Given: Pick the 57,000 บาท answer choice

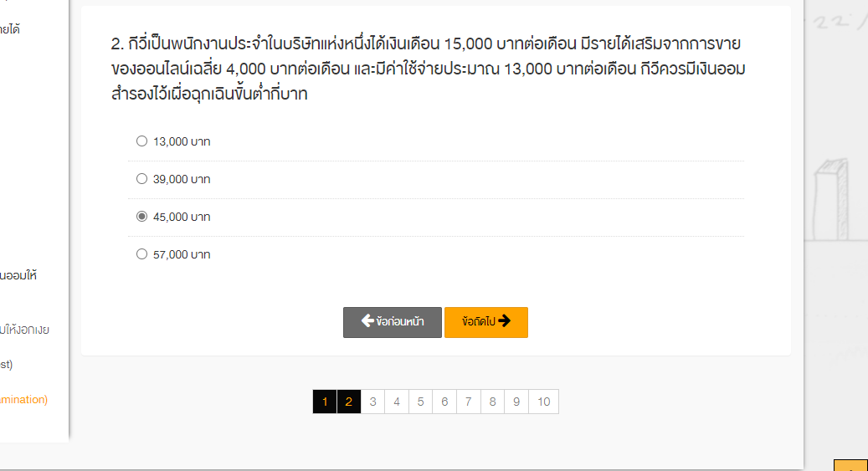Looking at the screenshot, I should tap(141, 254).
